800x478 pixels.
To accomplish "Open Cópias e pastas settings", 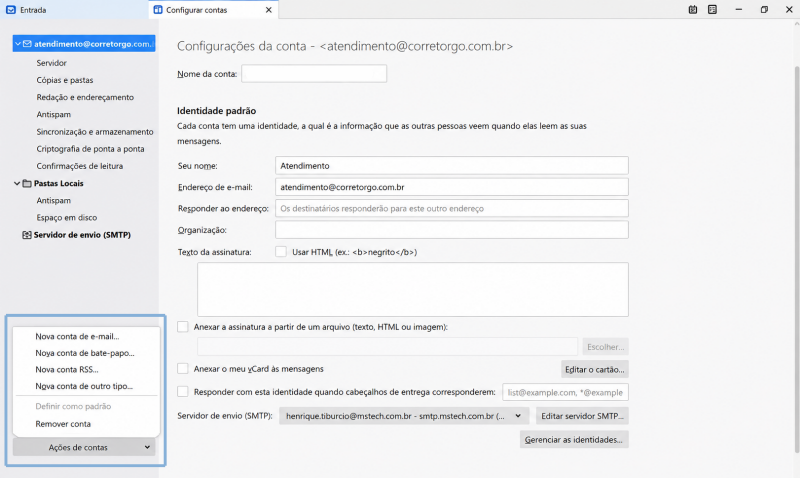I will pyautogui.click(x=65, y=80).
